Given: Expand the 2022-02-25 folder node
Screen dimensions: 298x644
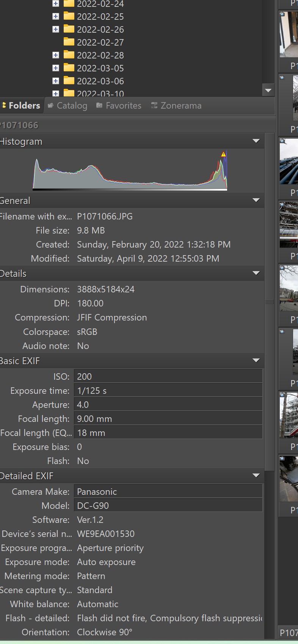Looking at the screenshot, I should click(56, 16).
